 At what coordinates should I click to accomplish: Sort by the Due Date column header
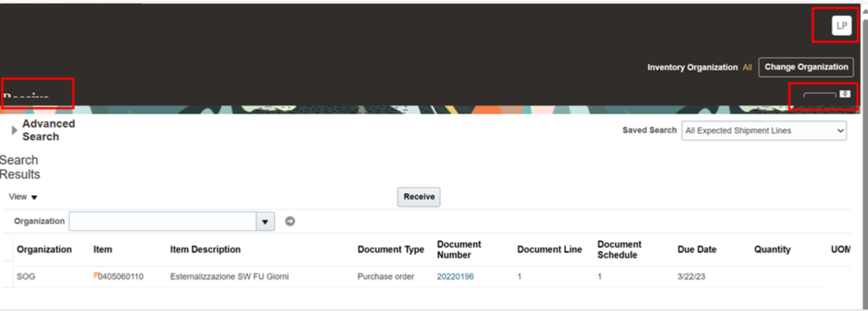[x=697, y=249]
